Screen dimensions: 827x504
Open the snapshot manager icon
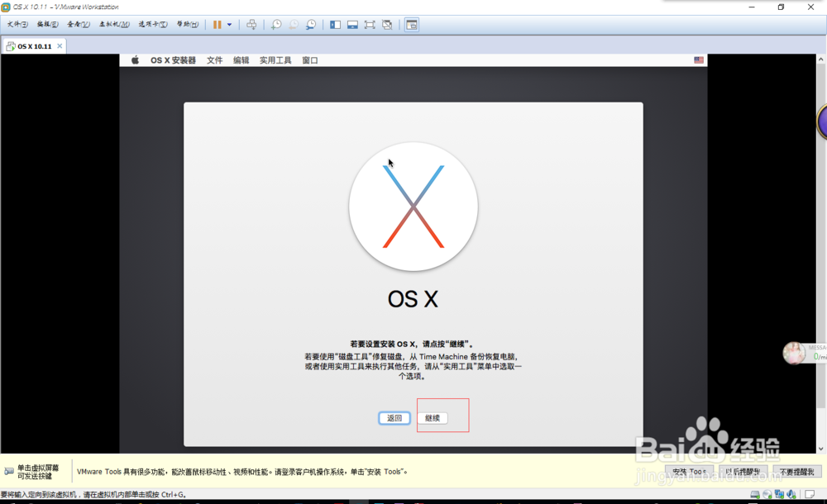click(x=311, y=25)
